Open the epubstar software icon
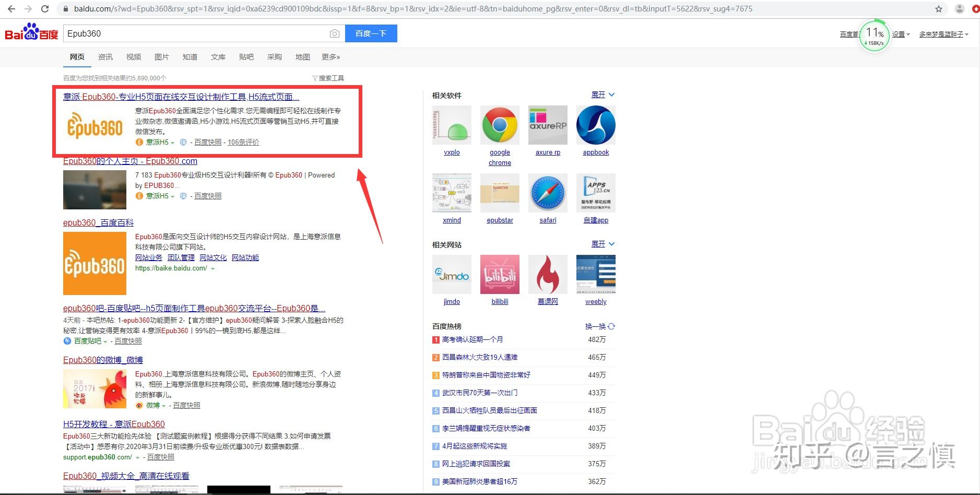Viewport: 980px width, 495px height. pos(500,193)
